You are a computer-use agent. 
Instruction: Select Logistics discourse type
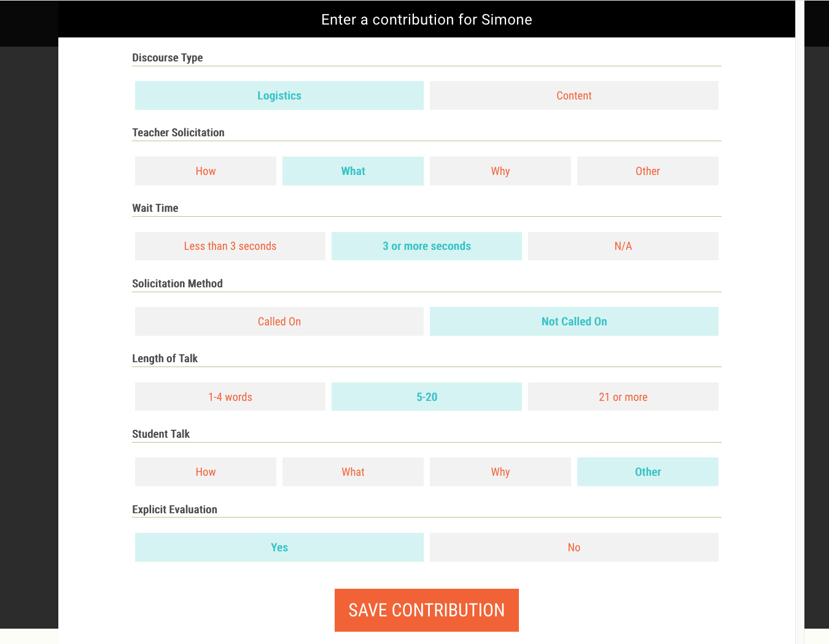[279, 96]
